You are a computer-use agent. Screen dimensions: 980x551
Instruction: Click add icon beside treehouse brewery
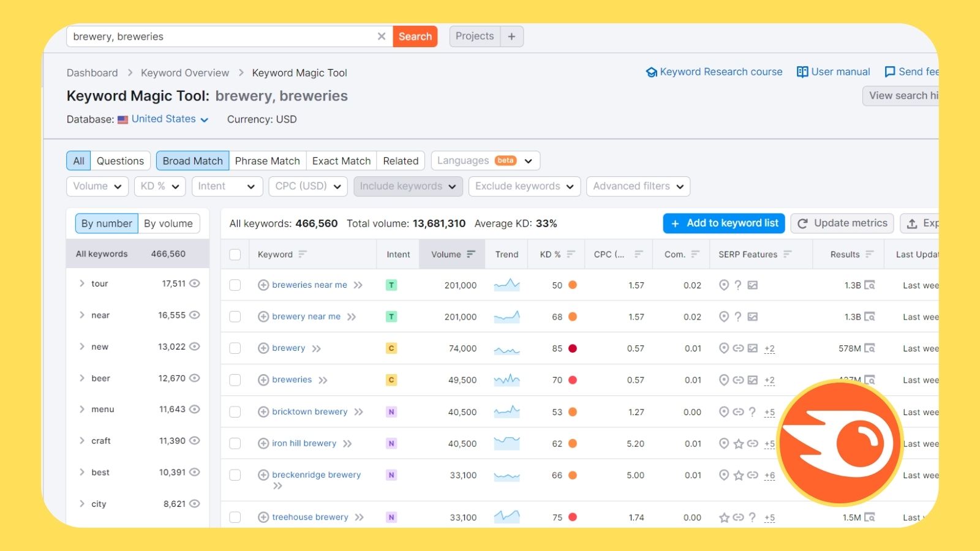[x=263, y=517]
